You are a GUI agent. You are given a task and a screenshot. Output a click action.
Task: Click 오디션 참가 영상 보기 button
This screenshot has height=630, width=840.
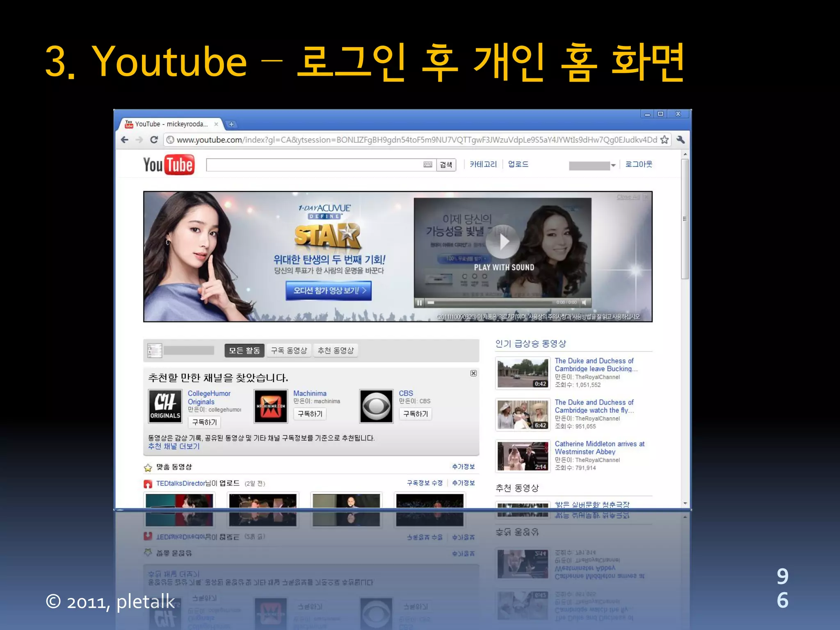tap(329, 290)
